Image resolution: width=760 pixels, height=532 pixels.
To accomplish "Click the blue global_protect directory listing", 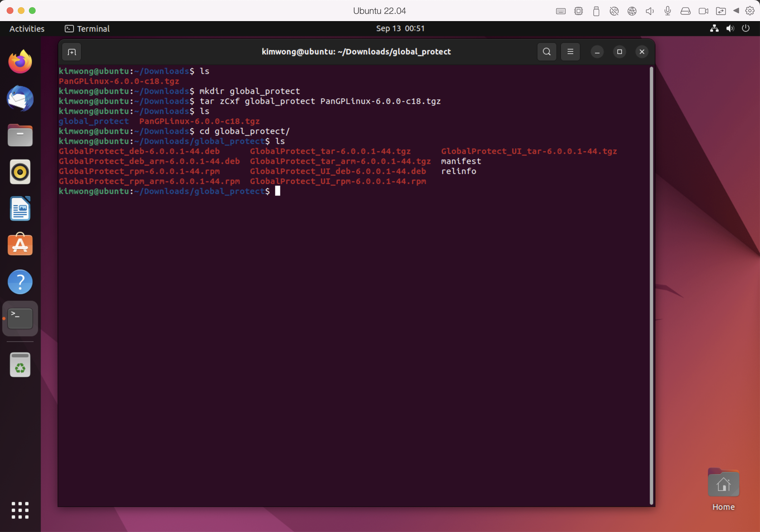I will (x=94, y=121).
